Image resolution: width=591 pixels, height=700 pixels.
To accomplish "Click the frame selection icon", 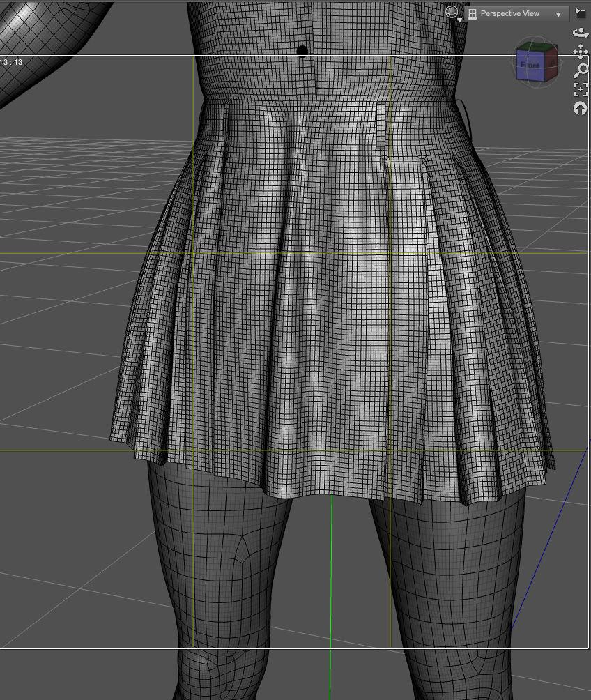I will click(x=581, y=89).
